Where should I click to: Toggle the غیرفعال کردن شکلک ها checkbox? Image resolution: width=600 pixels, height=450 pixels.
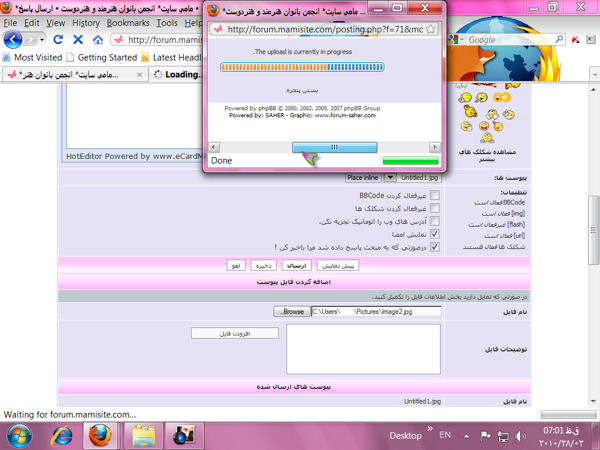435,208
